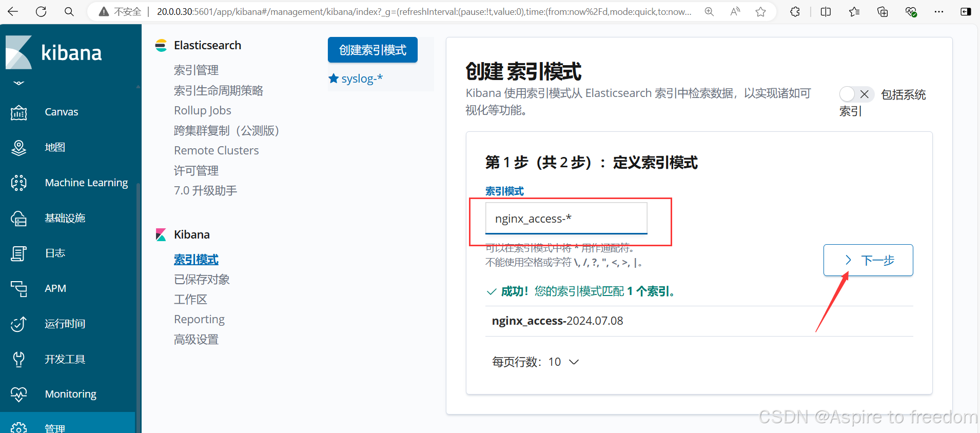Viewport: 980px width, 433px height.
Task: Open Rollup Jobs menu item
Action: pos(203,110)
